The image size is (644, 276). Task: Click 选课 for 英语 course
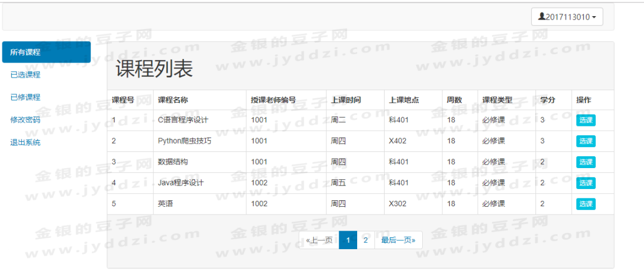[x=586, y=204]
